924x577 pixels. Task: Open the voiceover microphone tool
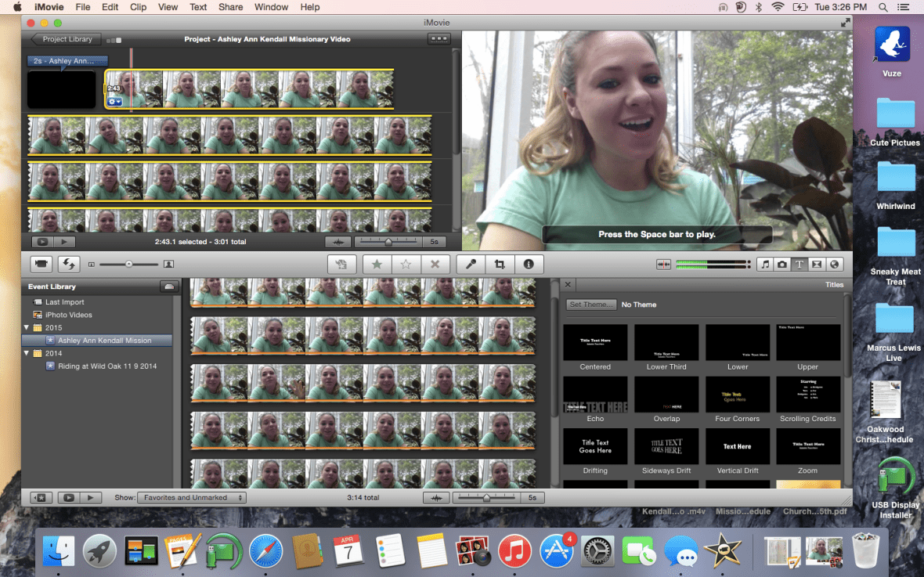coord(471,265)
